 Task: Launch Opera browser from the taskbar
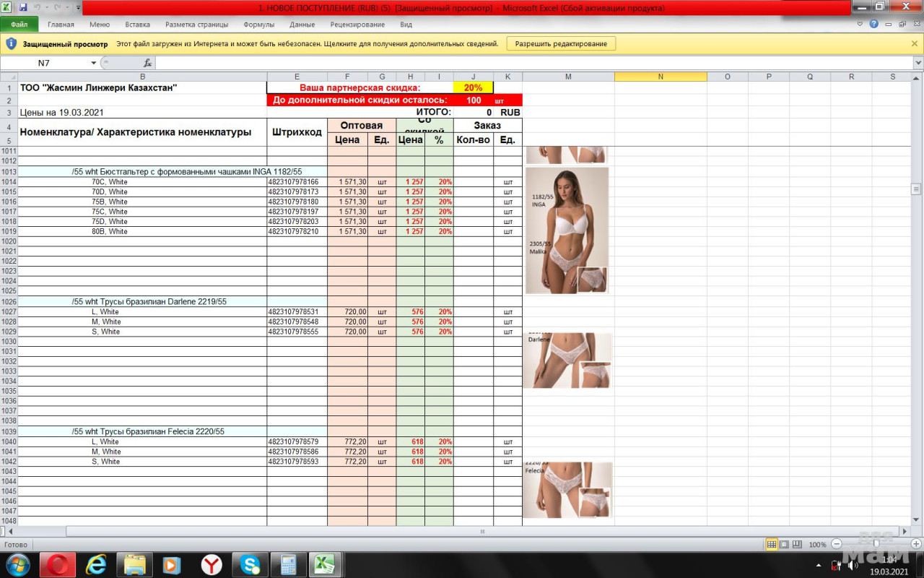57,564
